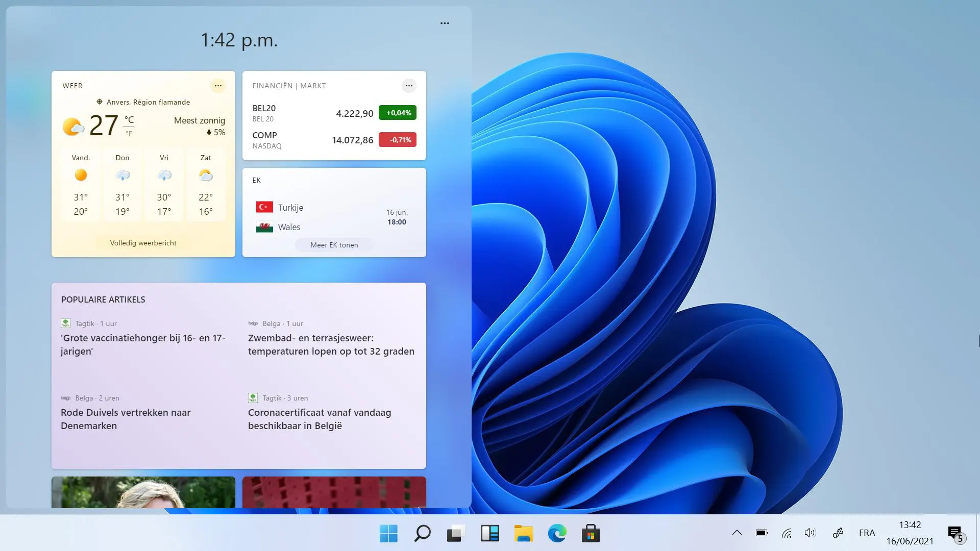Click the 5% precipitation indicator

(x=216, y=132)
